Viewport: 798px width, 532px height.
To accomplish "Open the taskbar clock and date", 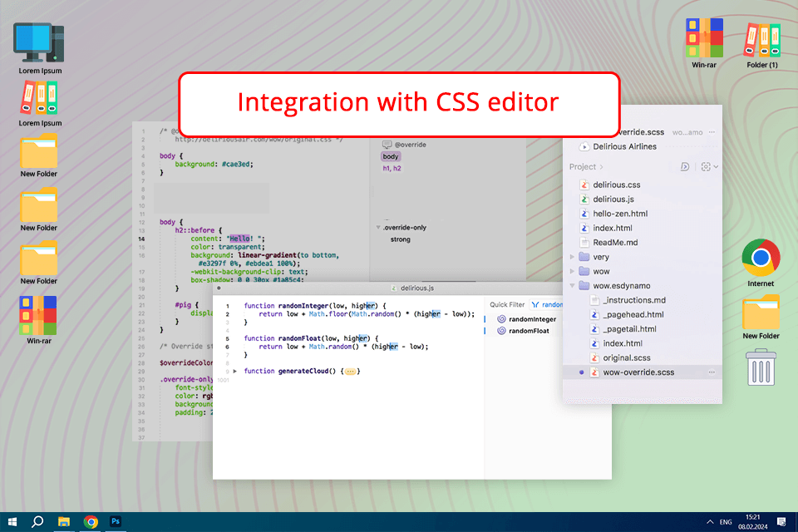I will [753, 522].
